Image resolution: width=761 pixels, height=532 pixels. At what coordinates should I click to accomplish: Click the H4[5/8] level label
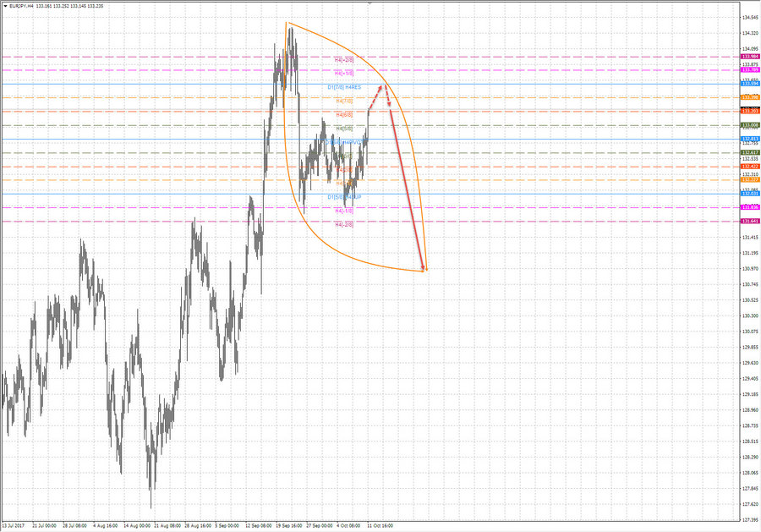click(x=345, y=129)
